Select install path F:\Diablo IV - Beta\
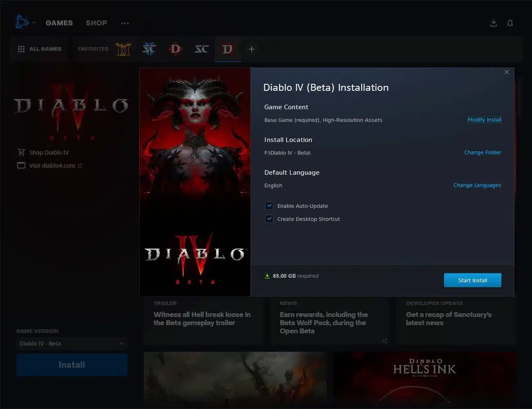Image resolution: width=532 pixels, height=409 pixels. pyautogui.click(x=287, y=153)
